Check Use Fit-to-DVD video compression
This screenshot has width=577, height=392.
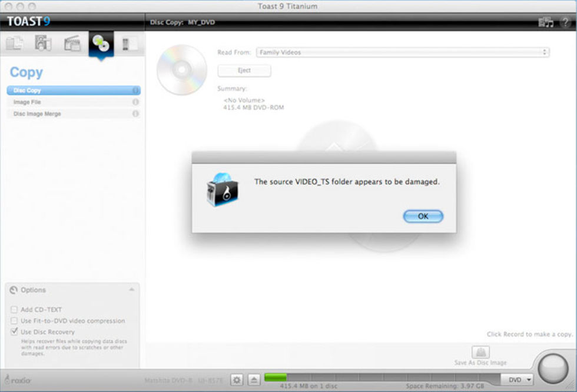(x=14, y=321)
